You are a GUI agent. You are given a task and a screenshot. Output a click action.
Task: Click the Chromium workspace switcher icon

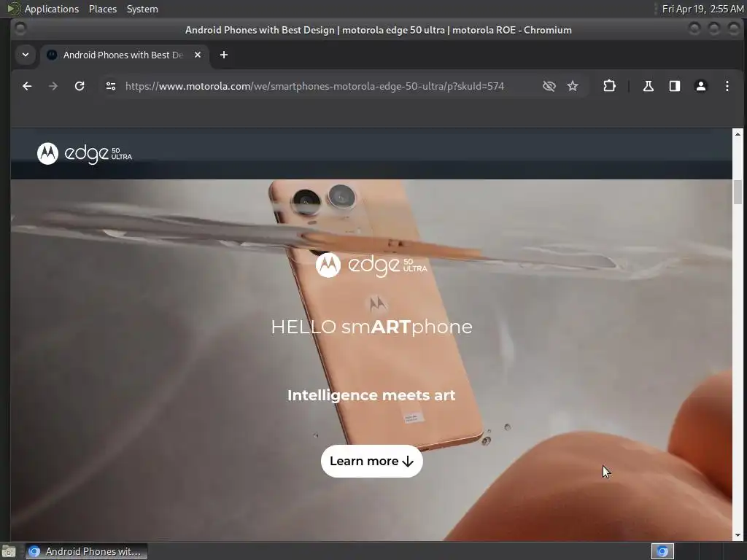662,551
